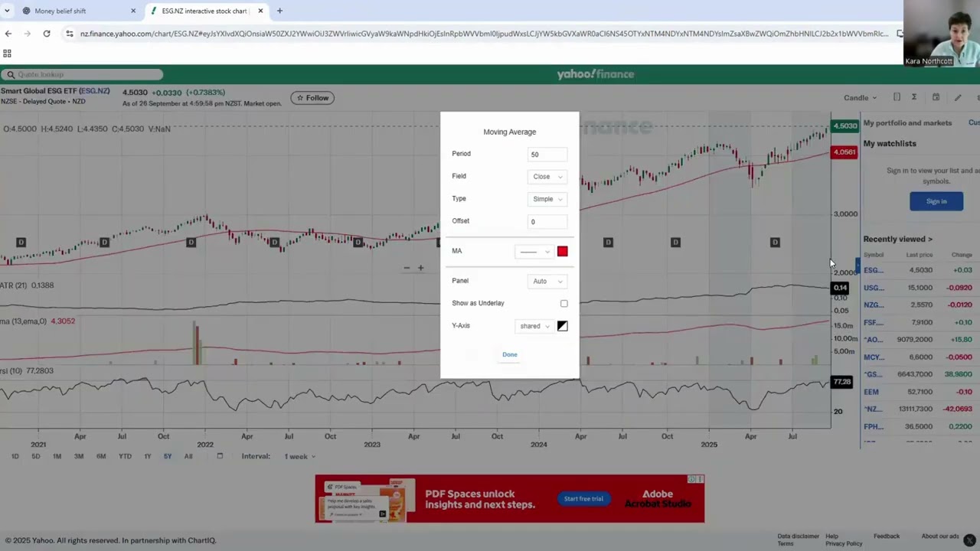This screenshot has height=551, width=980.
Task: Select the 1Y range tab
Action: click(147, 456)
